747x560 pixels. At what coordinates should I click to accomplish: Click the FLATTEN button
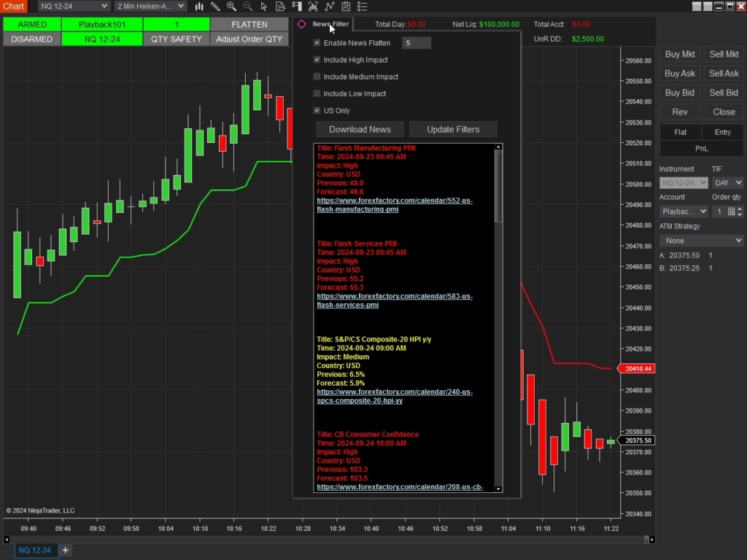[x=249, y=24]
